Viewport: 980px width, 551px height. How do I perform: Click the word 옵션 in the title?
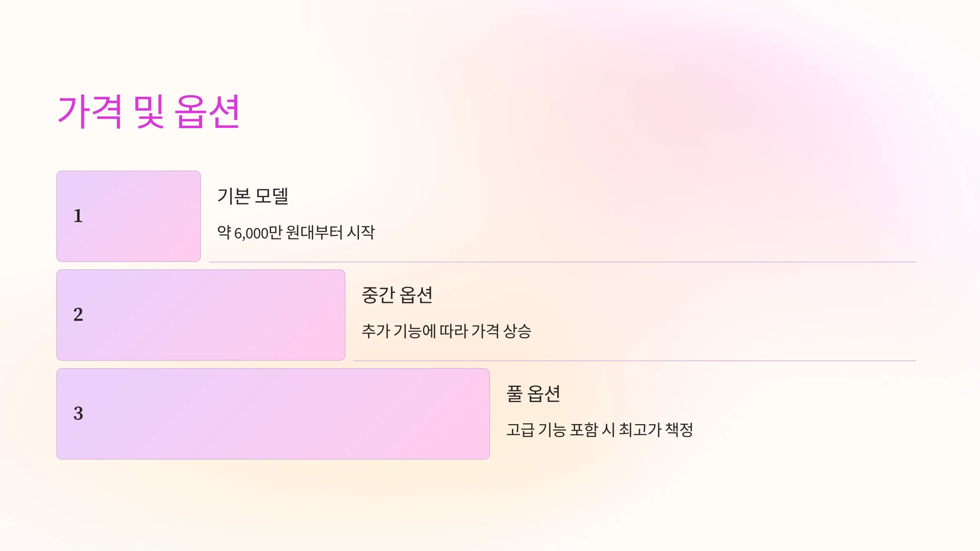pyautogui.click(x=207, y=111)
